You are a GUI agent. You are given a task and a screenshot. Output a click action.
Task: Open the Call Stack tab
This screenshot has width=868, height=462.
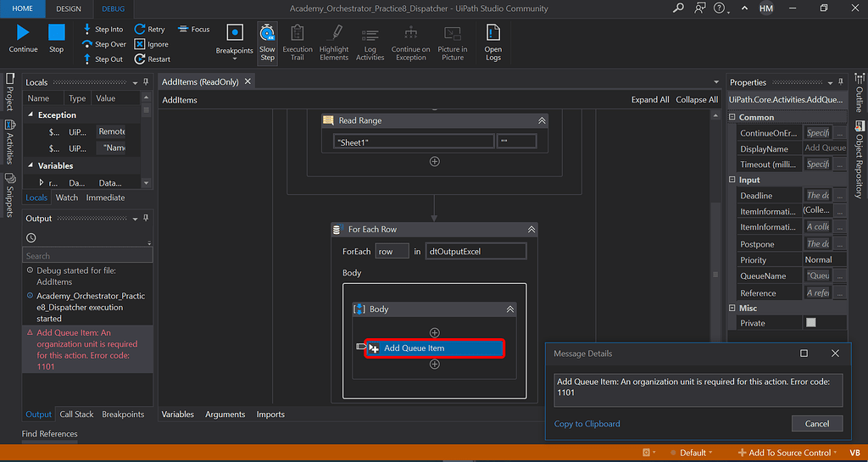76,415
